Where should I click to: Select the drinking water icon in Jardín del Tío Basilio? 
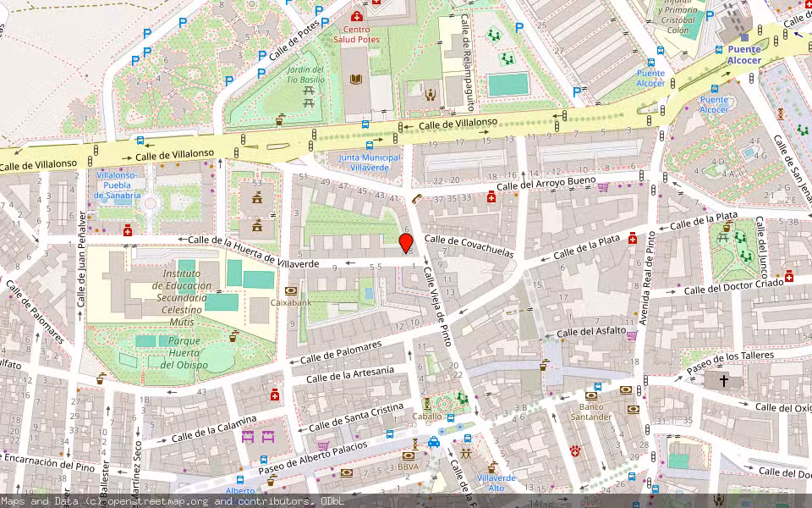point(280,119)
